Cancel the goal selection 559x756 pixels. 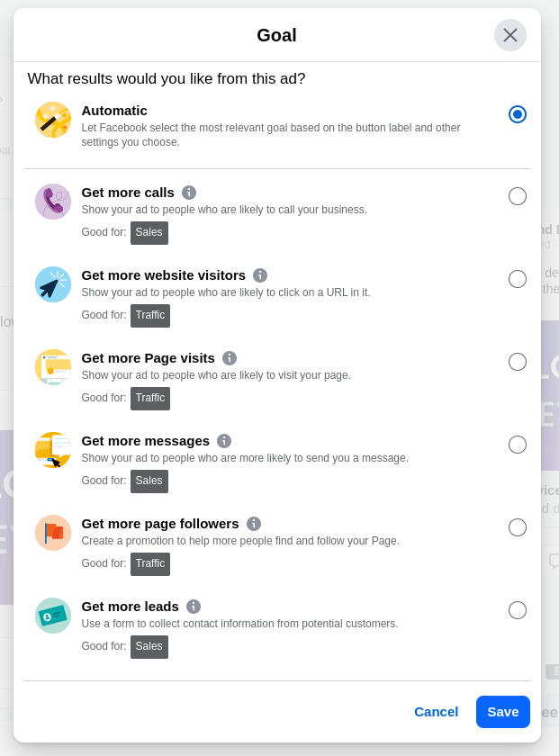[x=436, y=712]
